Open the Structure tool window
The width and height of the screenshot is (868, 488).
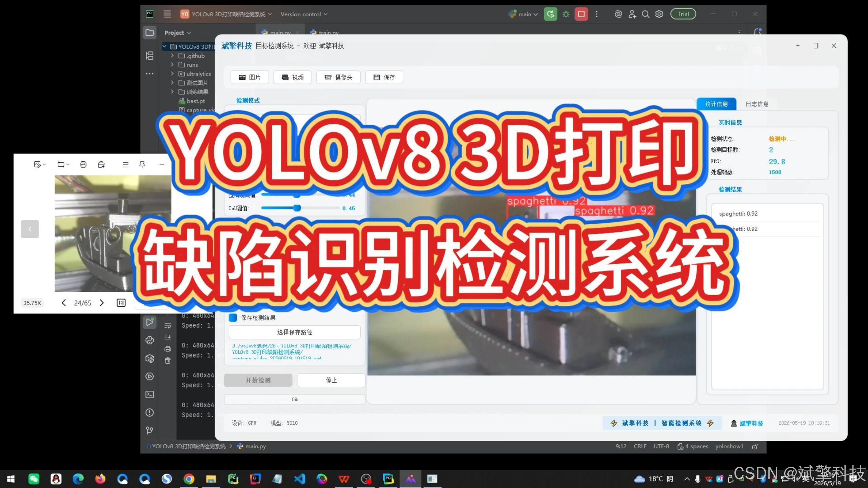150,55
